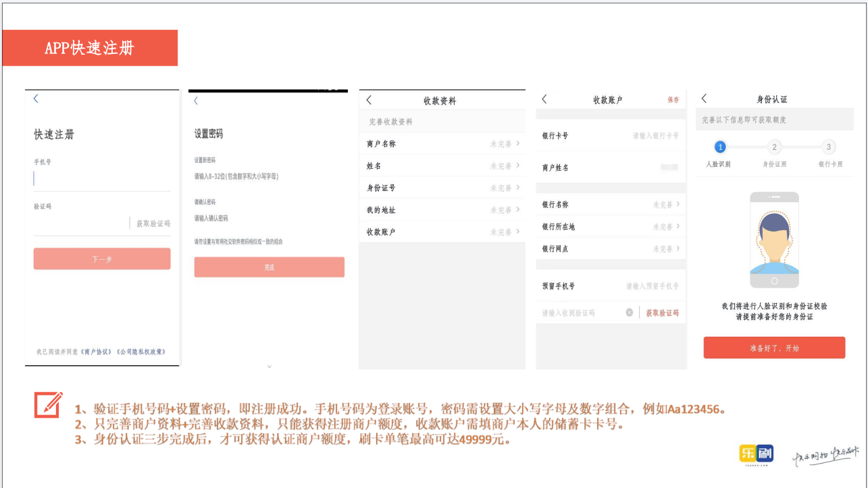The width and height of the screenshot is (868, 488).
Task: Tap the face recognition phone illustration
Action: point(774,240)
